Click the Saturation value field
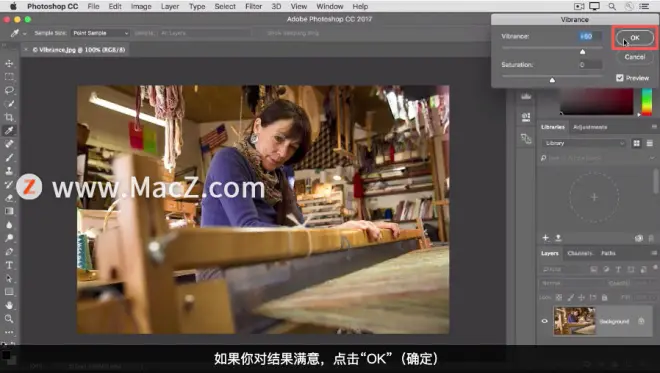The image size is (660, 373). tap(590, 65)
